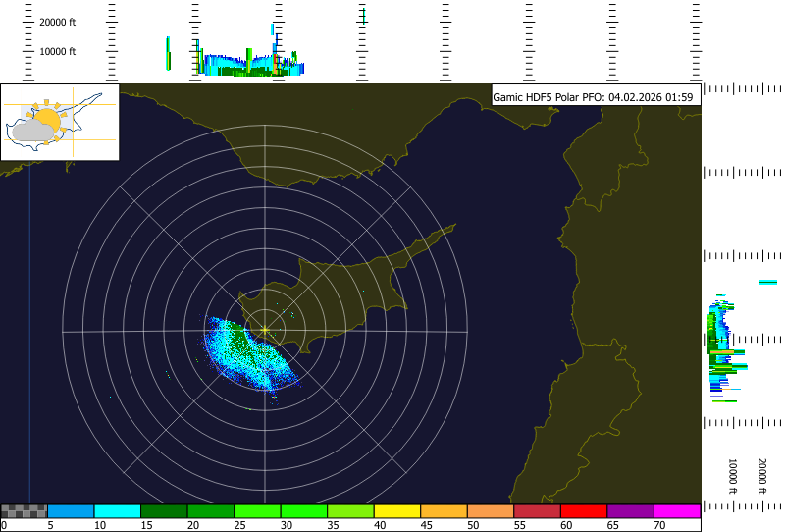Viewport: 785px width, 532px height.
Task: Choose the orange 45-50 legend swatch
Action: 444,510
